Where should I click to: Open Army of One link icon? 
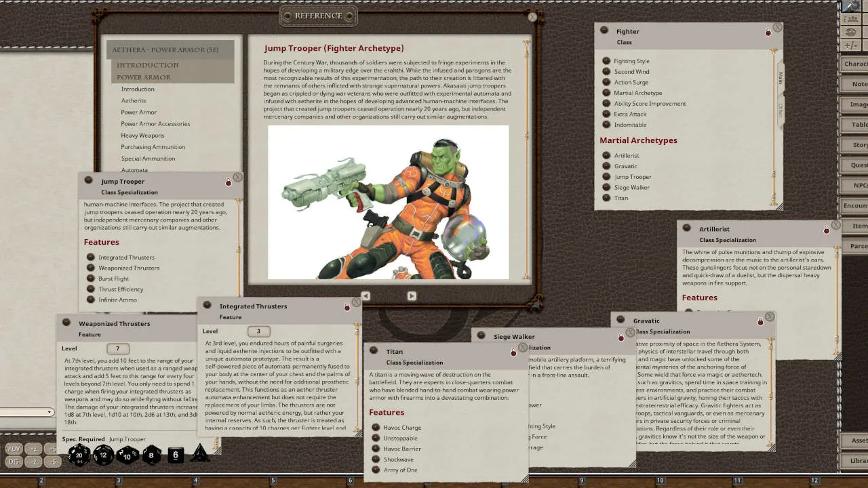(376, 470)
